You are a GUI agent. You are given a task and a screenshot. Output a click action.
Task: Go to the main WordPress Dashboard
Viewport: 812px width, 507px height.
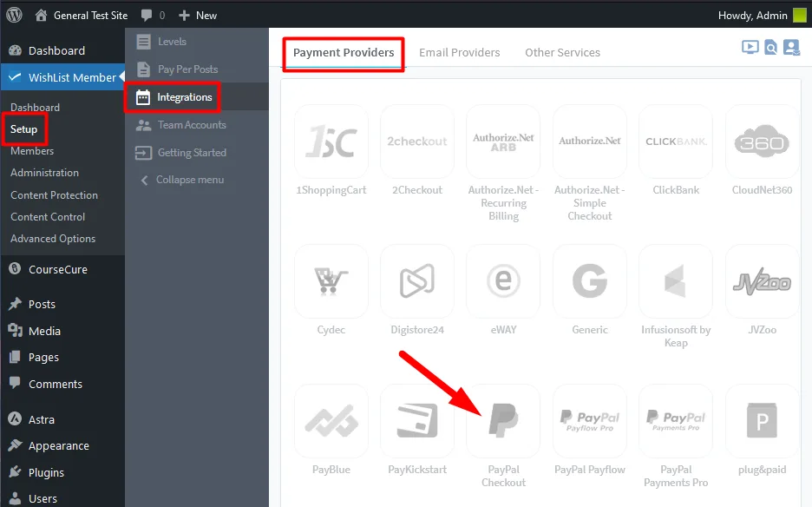[x=62, y=50]
